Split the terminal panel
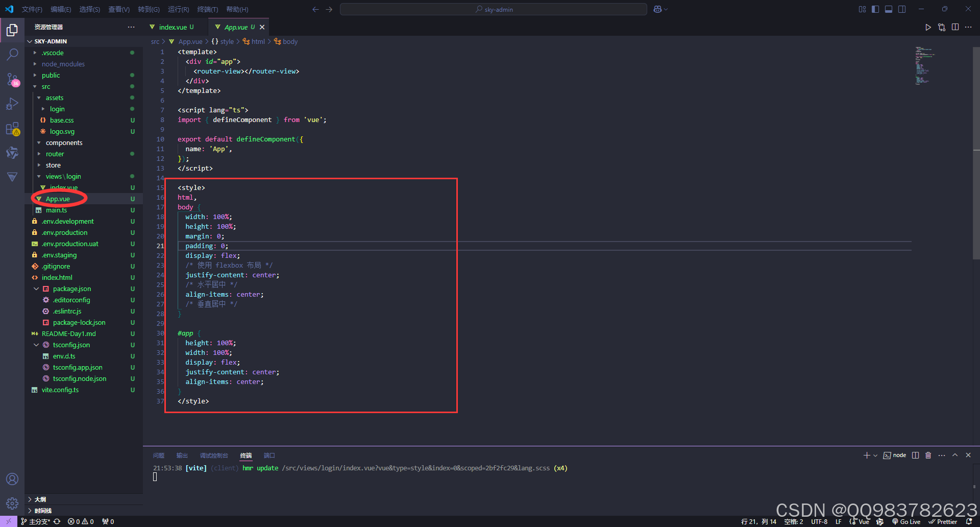The width and height of the screenshot is (980, 527). coord(915,455)
